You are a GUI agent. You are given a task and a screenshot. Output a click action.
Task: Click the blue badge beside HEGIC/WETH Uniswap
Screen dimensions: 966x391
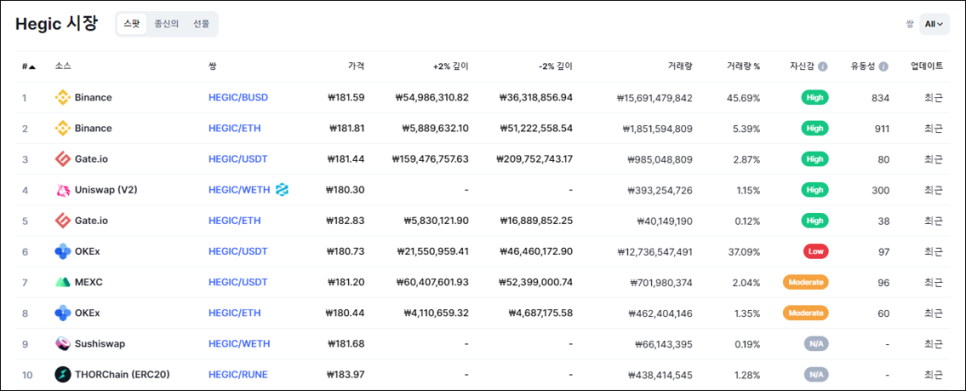click(x=282, y=190)
